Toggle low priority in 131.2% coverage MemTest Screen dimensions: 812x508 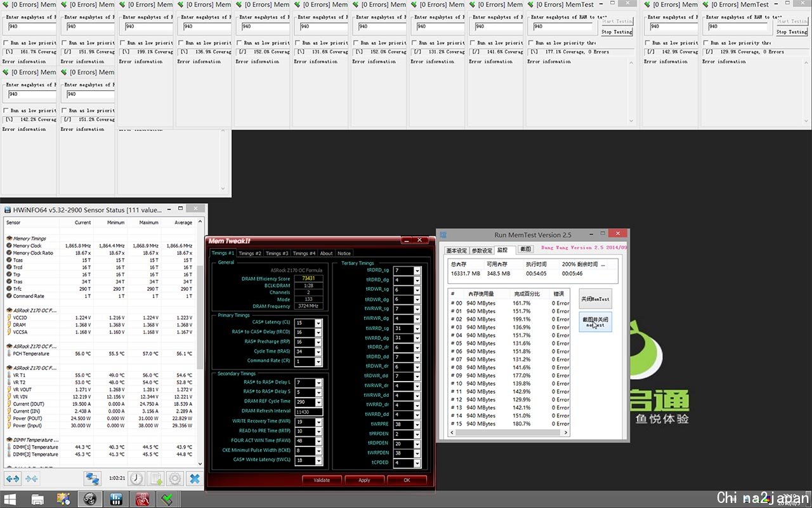point(415,43)
